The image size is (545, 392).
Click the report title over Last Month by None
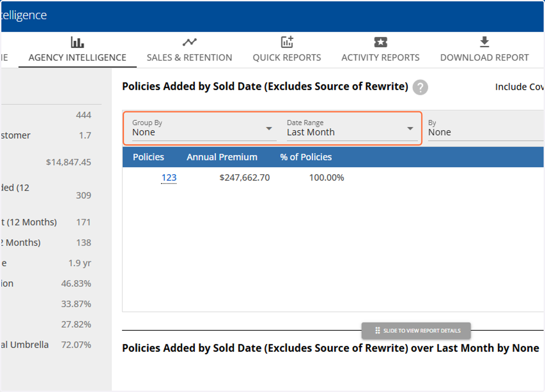(x=331, y=348)
